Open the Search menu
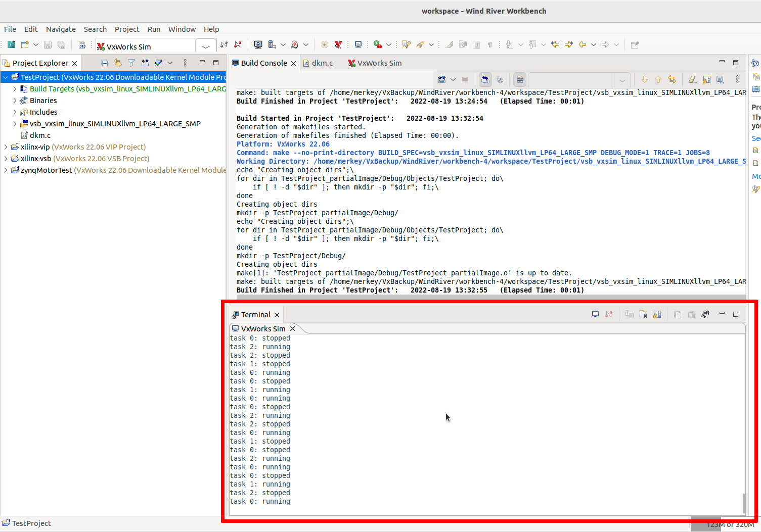761x532 pixels. (x=95, y=29)
